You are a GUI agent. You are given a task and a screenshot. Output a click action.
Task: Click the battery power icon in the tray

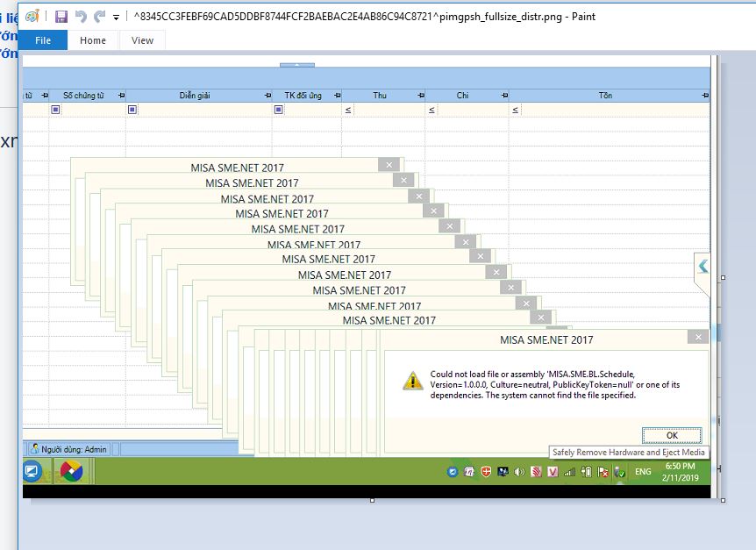[586, 472]
